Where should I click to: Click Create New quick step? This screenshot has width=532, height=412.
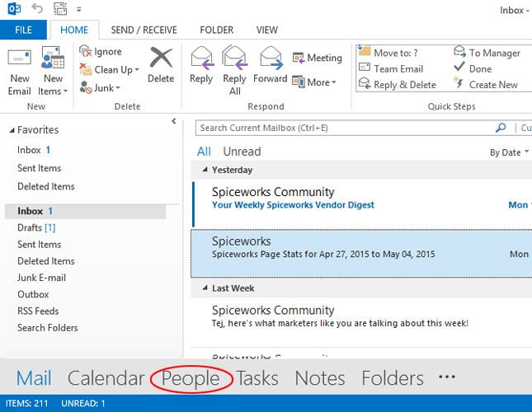486,84
